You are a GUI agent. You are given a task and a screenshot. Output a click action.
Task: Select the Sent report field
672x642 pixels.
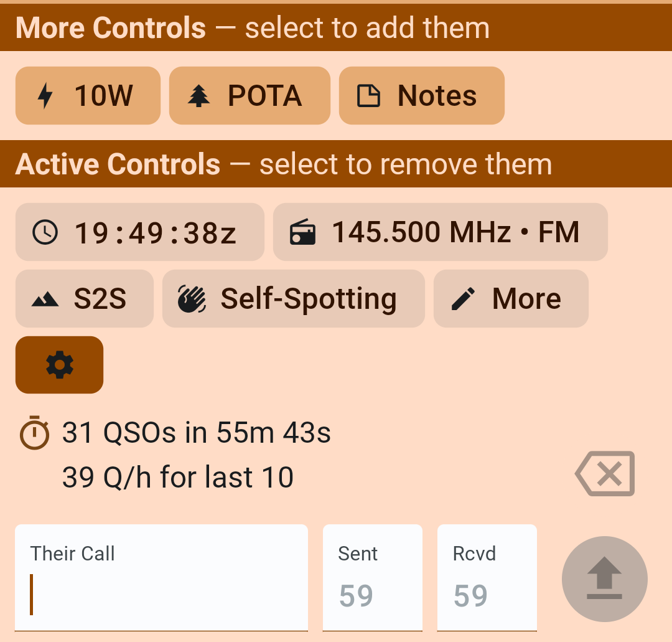tap(372, 578)
